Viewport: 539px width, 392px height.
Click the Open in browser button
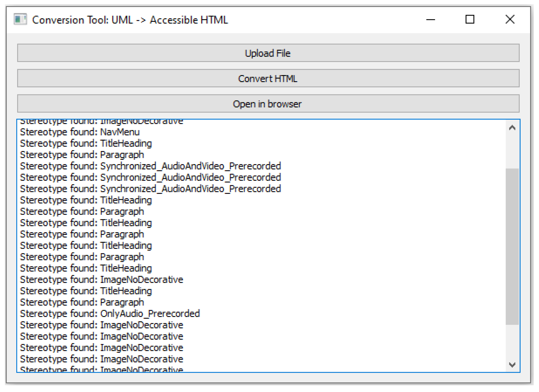pyautogui.click(x=268, y=104)
